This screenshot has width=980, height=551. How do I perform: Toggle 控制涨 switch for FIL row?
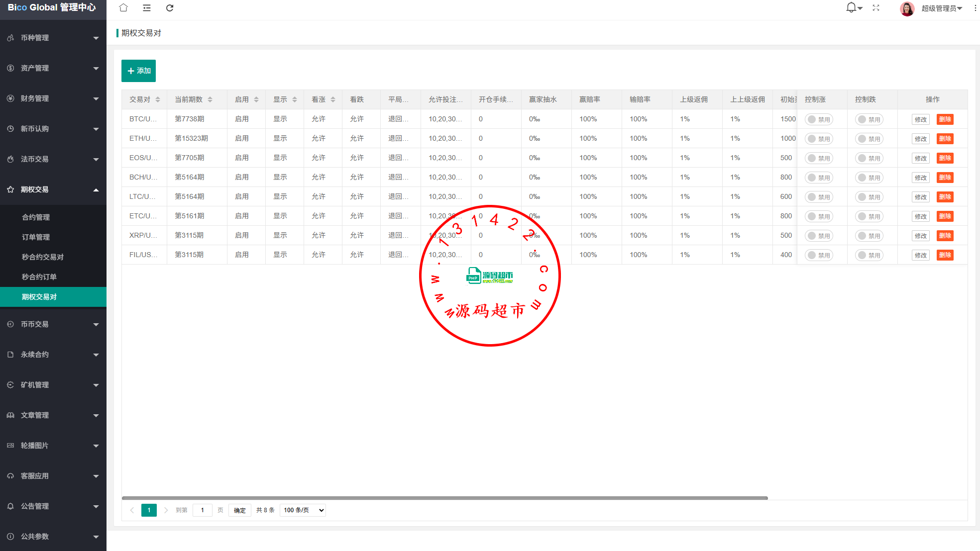[x=818, y=255]
